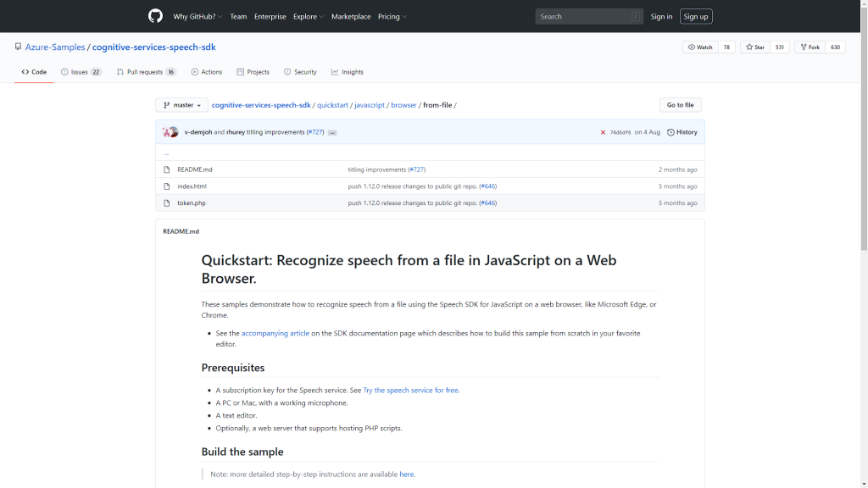Expand commit message ellipsis button

coord(332,133)
